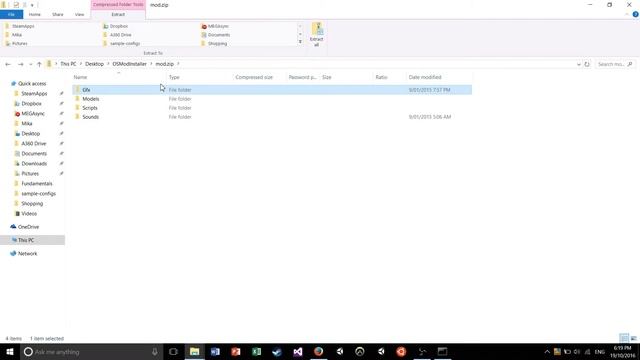Select the Sounds folder

point(91,117)
